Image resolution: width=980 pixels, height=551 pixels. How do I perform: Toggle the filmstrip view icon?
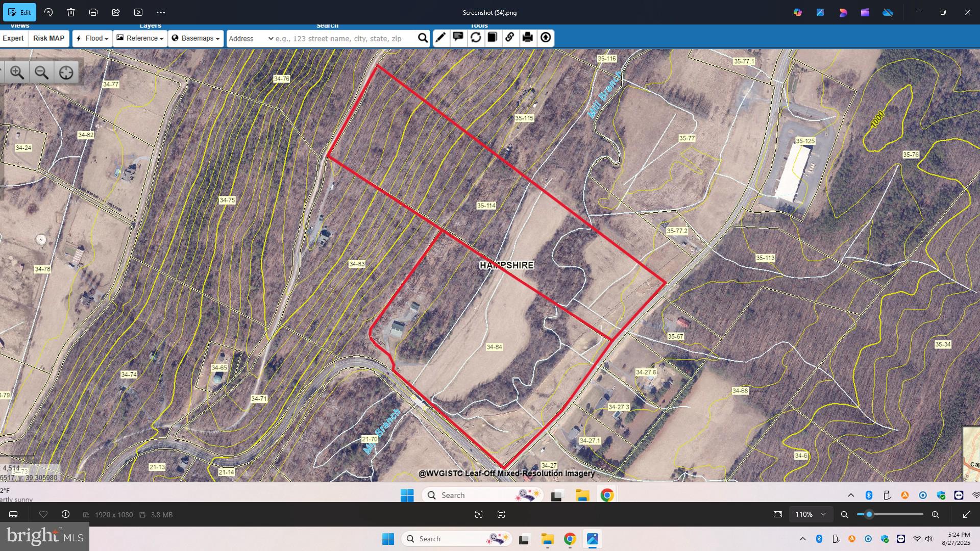[14, 514]
